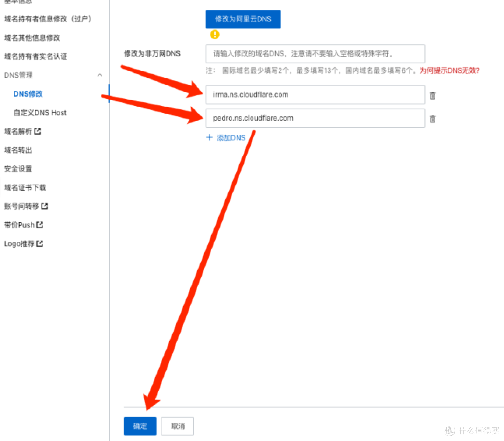
Task: Select DNS修改 in the sidebar
Action: [x=28, y=93]
